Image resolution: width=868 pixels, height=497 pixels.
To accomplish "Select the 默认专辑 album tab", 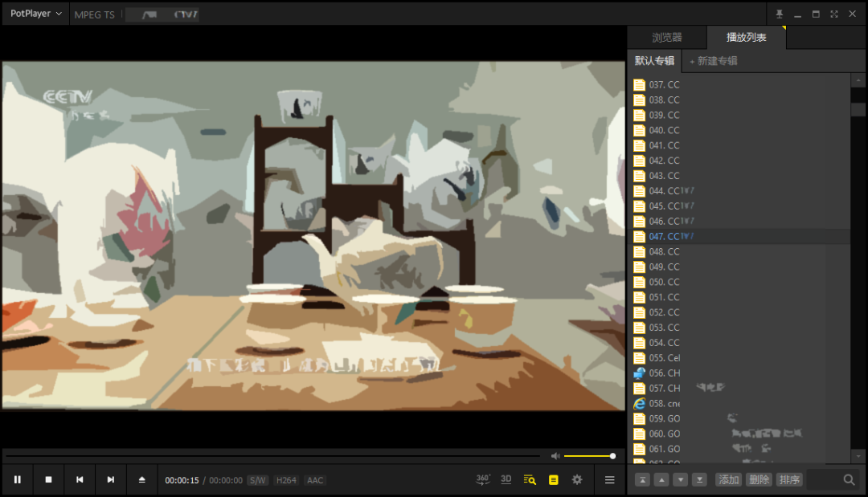I will [654, 61].
